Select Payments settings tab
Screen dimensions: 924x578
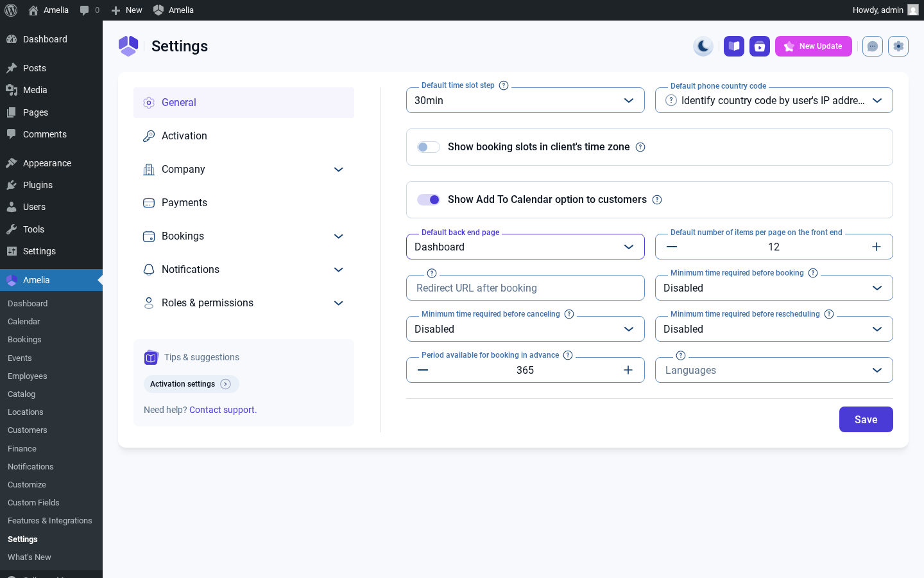[244, 203]
